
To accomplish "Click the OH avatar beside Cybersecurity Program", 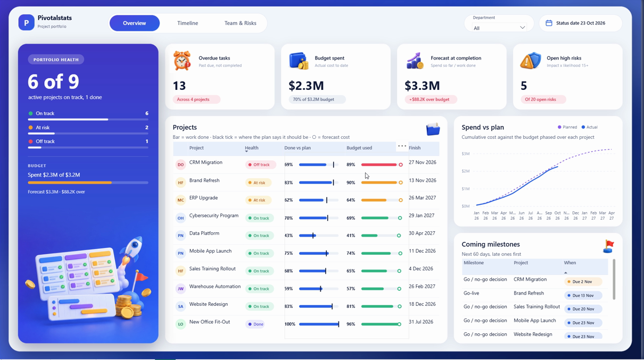I will (180, 218).
